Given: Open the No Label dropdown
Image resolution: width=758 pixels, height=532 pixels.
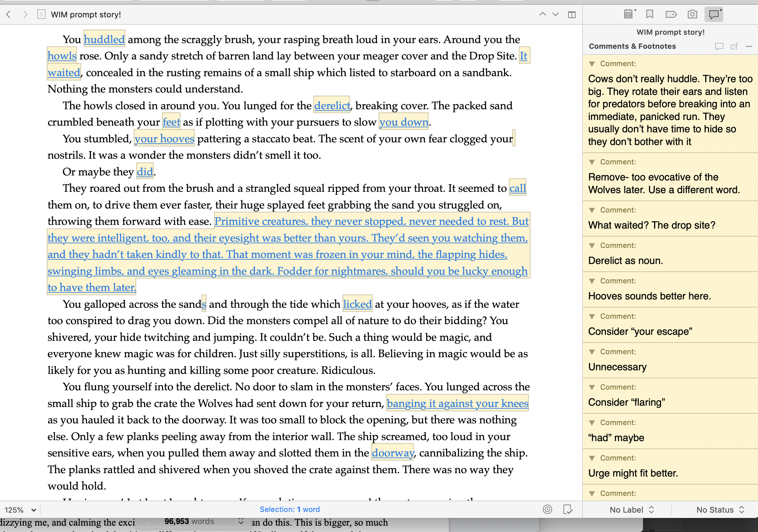Looking at the screenshot, I should [632, 510].
